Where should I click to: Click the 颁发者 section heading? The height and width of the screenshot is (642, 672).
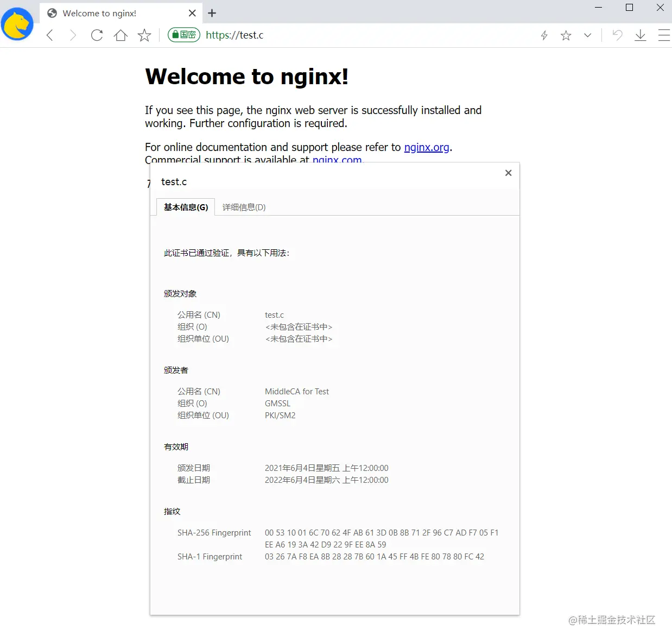(176, 370)
